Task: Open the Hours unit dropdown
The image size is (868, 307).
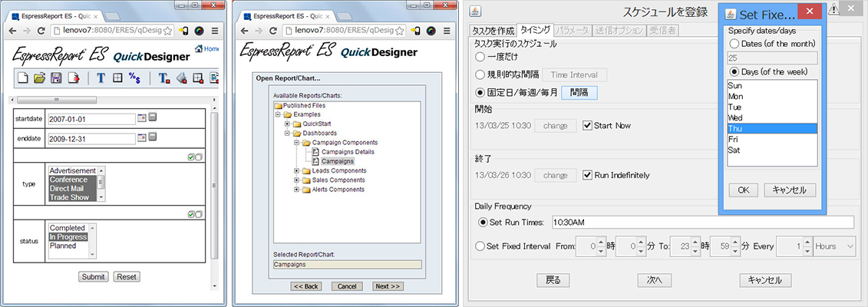Action: pos(834,246)
